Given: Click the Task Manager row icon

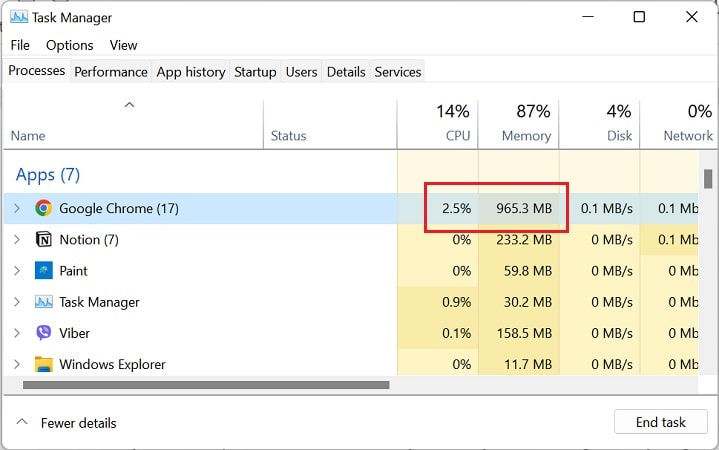Looking at the screenshot, I should 44,302.
